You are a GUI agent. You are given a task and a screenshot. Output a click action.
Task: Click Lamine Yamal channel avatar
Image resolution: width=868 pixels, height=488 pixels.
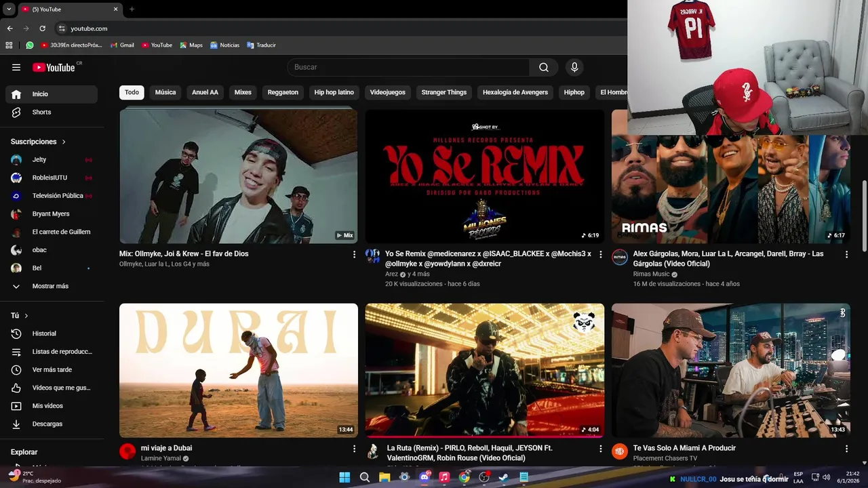point(127,451)
